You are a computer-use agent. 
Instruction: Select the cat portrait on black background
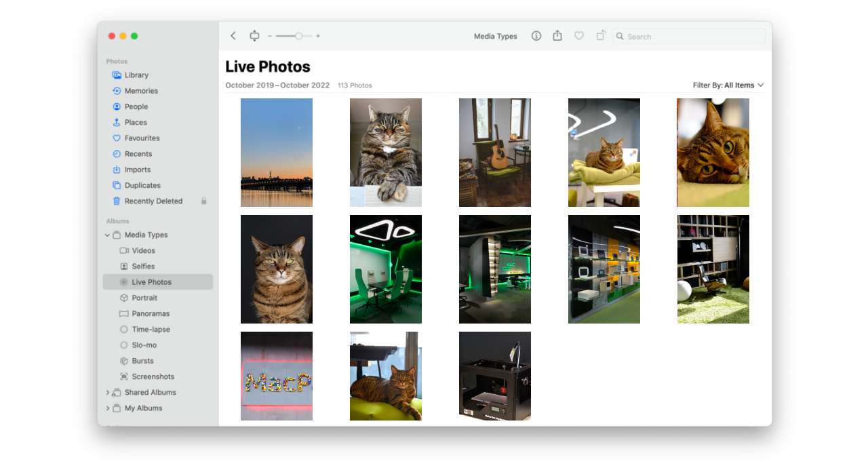277,269
